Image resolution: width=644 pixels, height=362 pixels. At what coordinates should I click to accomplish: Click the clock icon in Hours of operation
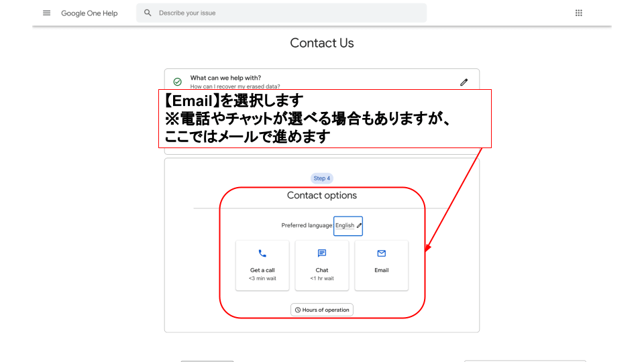(298, 310)
